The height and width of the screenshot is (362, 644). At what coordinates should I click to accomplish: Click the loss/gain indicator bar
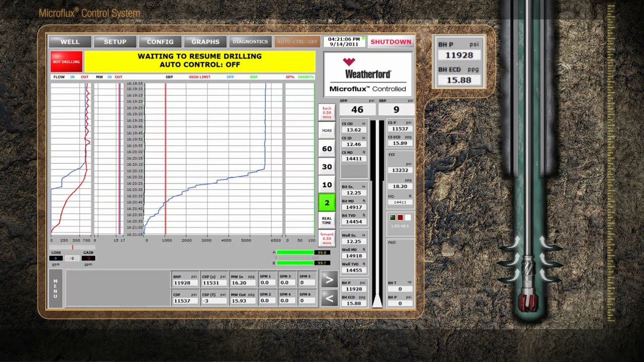tap(72, 247)
